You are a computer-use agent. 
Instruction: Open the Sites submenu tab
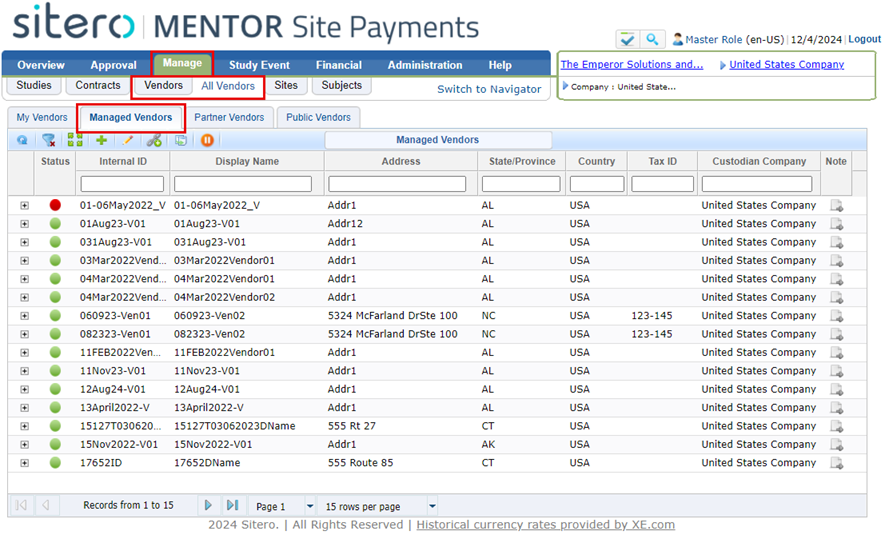(x=286, y=85)
